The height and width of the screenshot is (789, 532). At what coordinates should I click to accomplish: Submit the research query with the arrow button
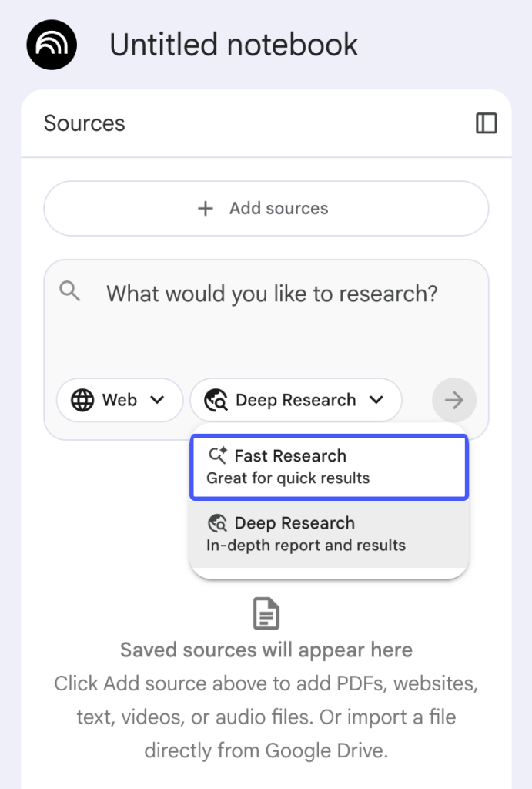pos(454,400)
